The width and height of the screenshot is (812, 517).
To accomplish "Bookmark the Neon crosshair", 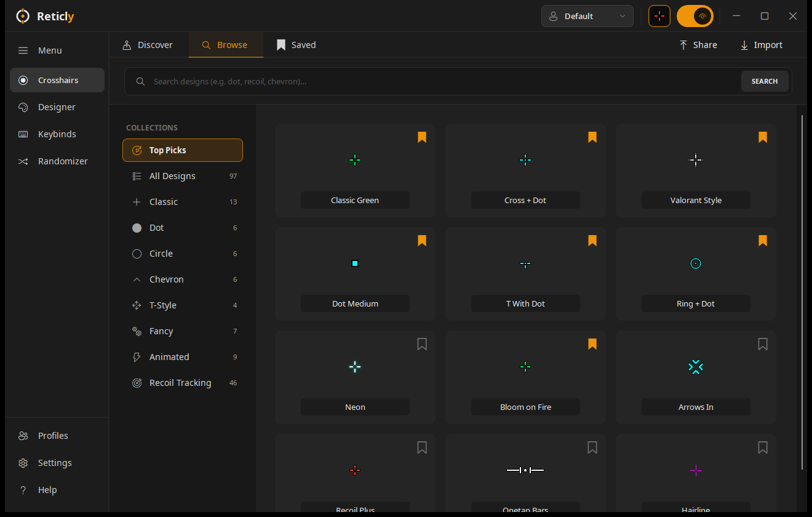I will (422, 344).
